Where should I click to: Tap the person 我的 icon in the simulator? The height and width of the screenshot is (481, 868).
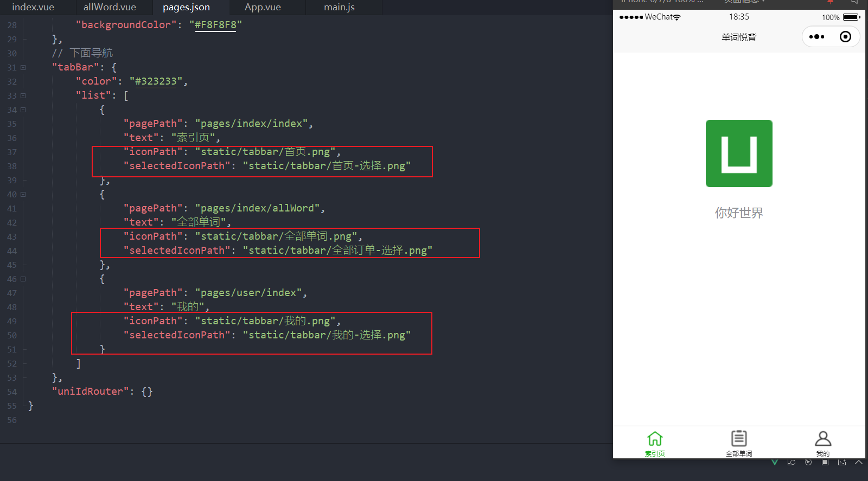(x=823, y=438)
